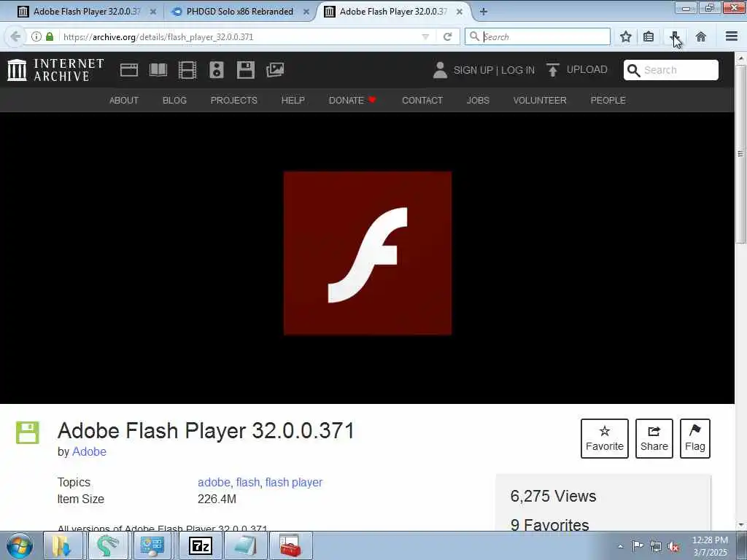Screen dimensions: 747x560
Task: Open the taskbar notepad application icon
Action: [x=245, y=545]
